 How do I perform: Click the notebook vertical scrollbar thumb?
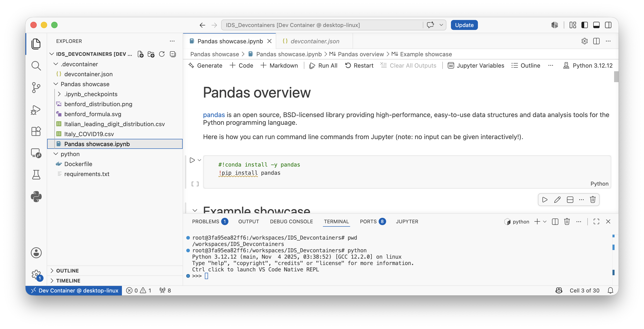click(x=616, y=77)
